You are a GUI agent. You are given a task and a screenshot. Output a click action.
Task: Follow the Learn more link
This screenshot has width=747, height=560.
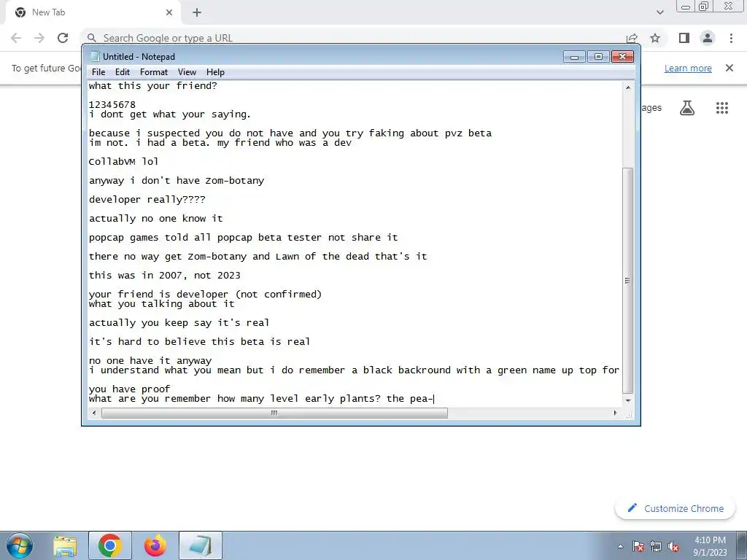pos(688,68)
